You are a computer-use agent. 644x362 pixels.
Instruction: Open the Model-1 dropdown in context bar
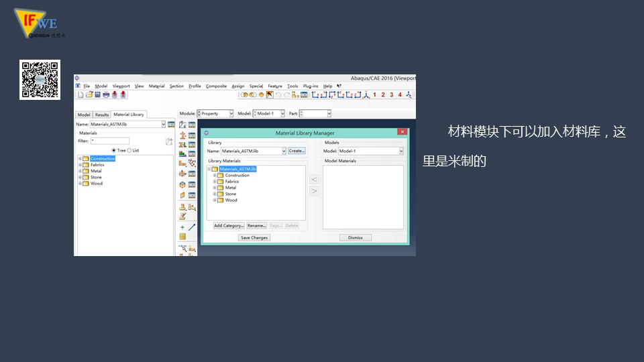282,114
